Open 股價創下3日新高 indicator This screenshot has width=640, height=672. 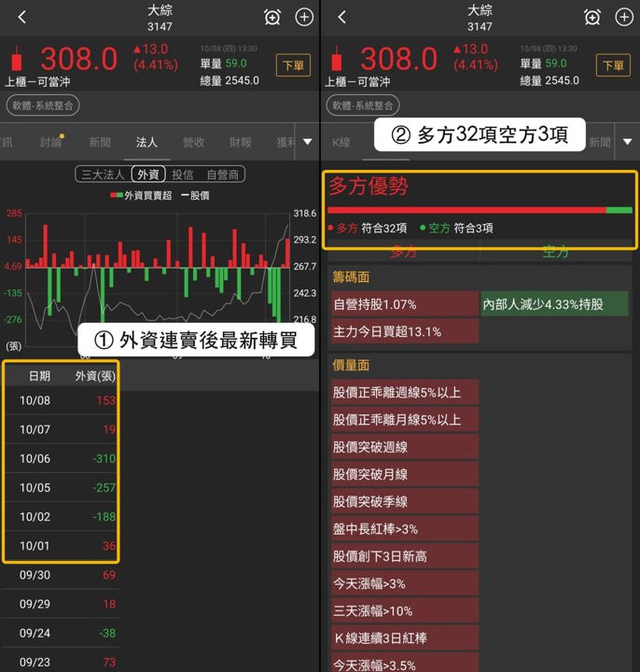pos(405,556)
